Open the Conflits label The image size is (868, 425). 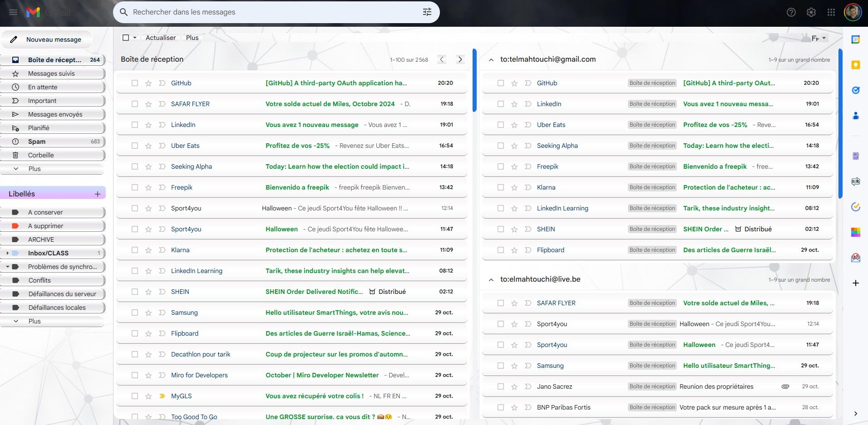[x=53, y=280]
